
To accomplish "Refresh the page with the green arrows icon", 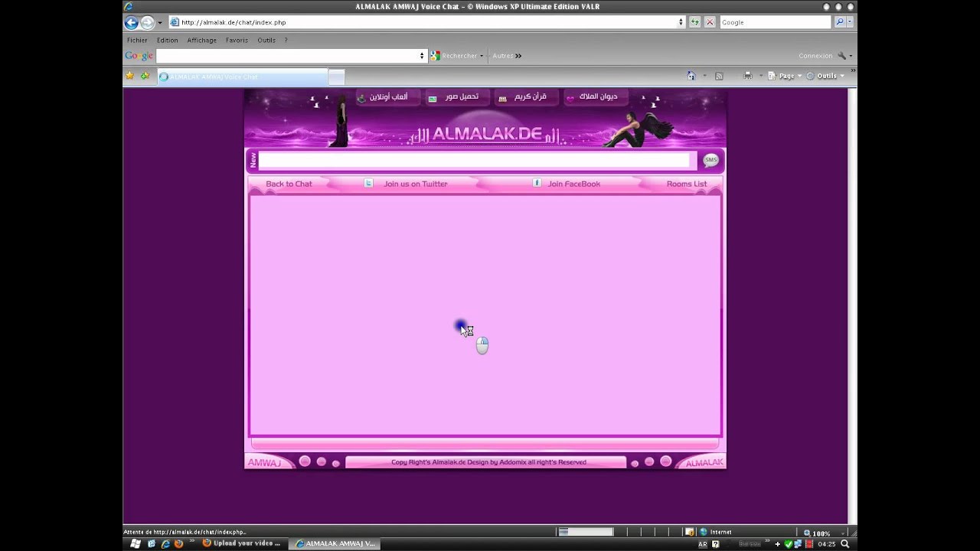I will click(694, 22).
